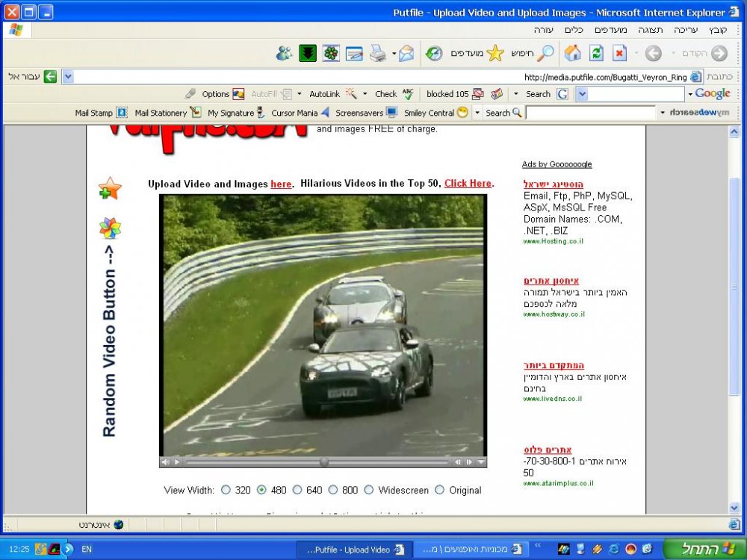Open the מועדפים (Favorites) menu
The height and width of the screenshot is (560, 747).
611,30
